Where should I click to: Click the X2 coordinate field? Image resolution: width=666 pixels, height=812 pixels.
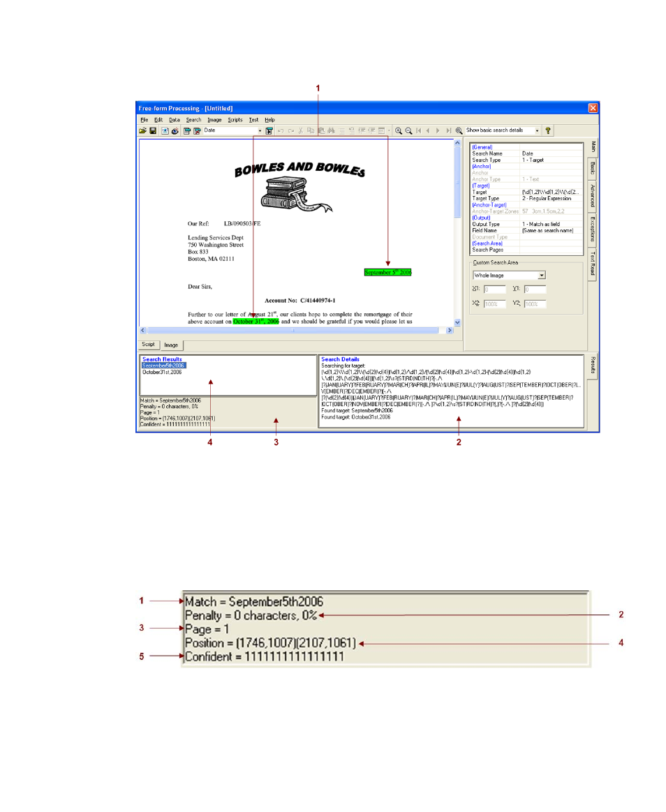[x=494, y=304]
